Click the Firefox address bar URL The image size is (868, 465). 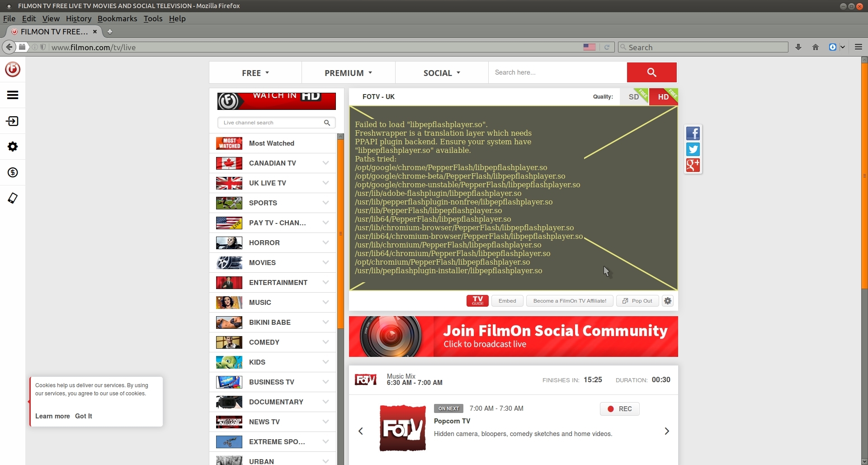[94, 47]
